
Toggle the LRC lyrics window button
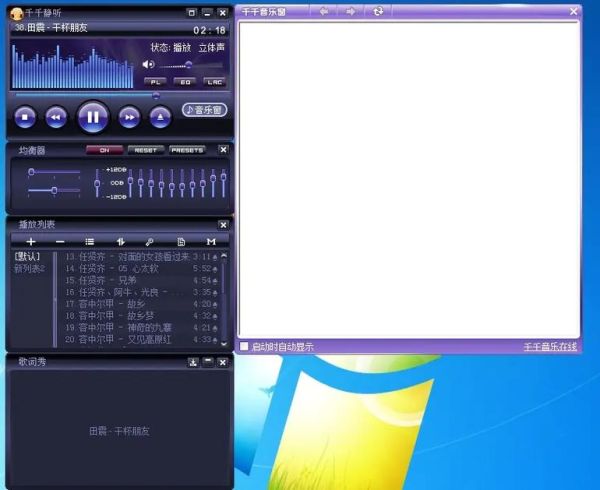tap(214, 81)
